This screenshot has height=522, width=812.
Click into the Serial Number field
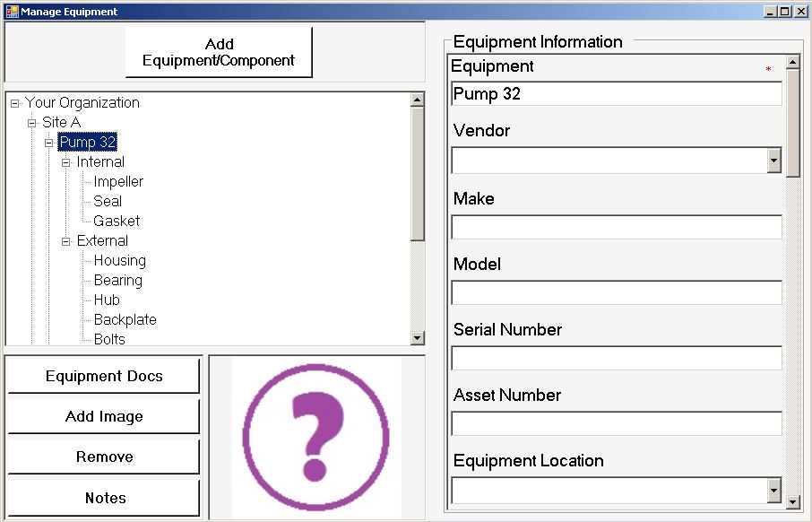coord(616,359)
